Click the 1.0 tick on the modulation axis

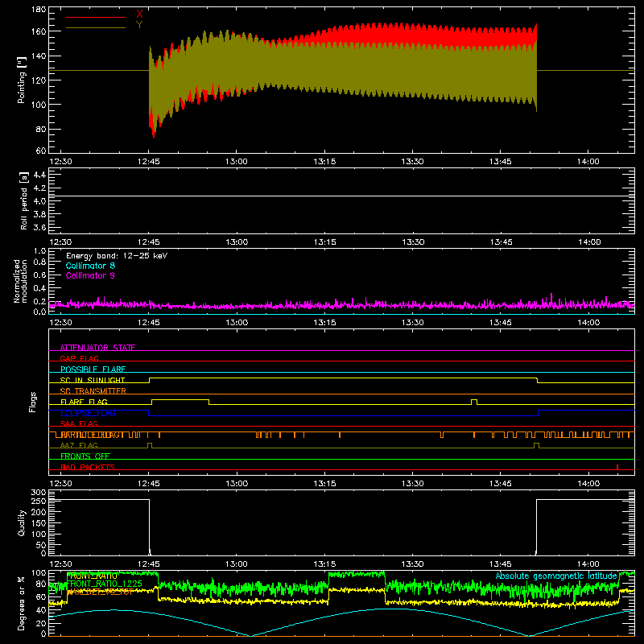pyautogui.click(x=39, y=251)
